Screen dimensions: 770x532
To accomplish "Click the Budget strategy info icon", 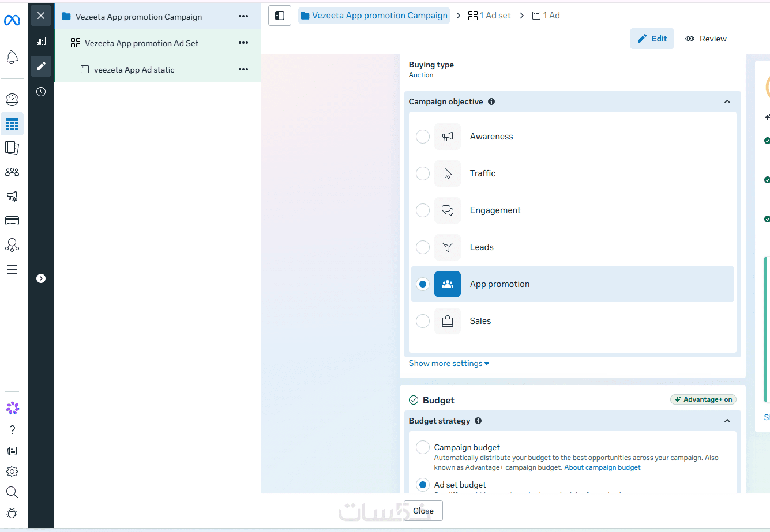I will pos(478,421).
